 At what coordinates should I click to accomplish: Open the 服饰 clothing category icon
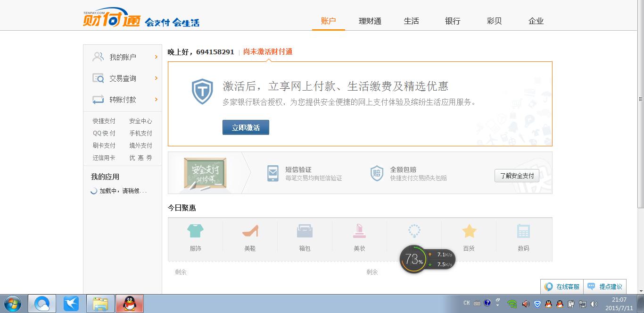tap(195, 231)
